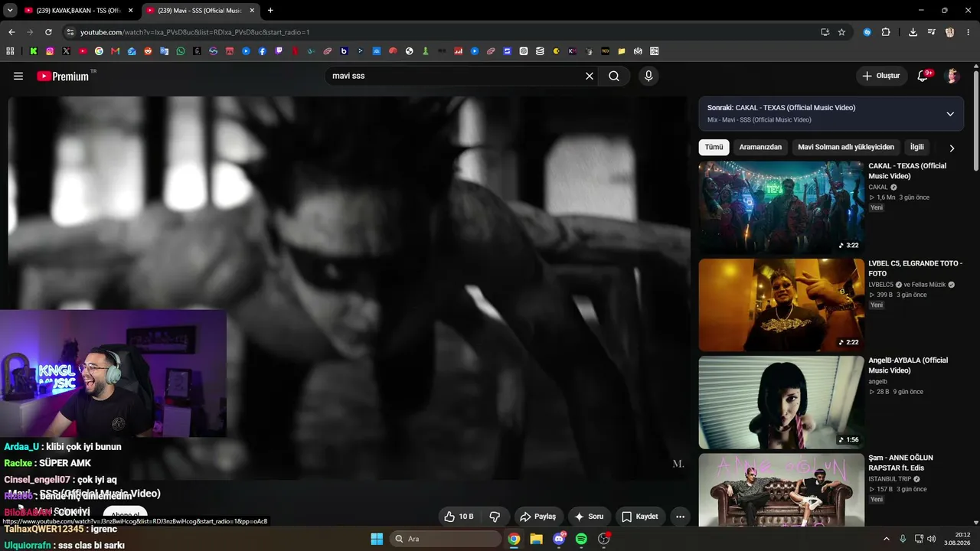Open the CAKAL - TEXAS video thumbnail
This screenshot has width=980, height=551.
[781, 207]
